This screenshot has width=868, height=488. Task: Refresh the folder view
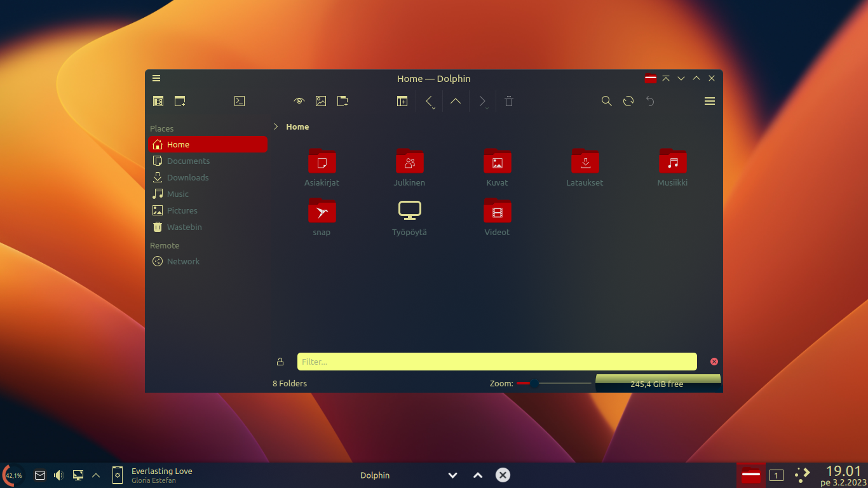[628, 101]
